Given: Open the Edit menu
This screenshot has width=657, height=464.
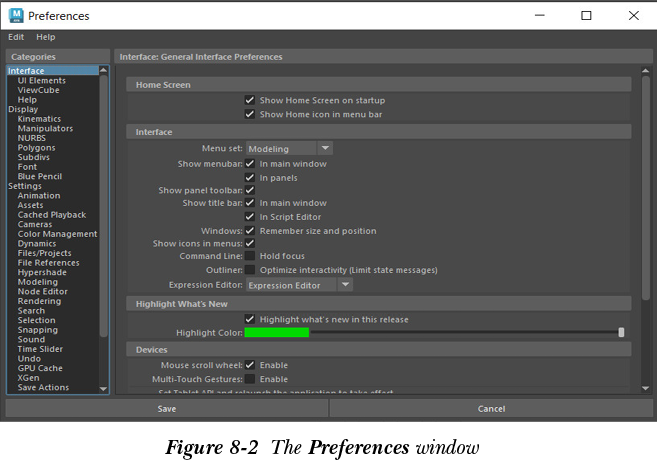Looking at the screenshot, I should [16, 37].
